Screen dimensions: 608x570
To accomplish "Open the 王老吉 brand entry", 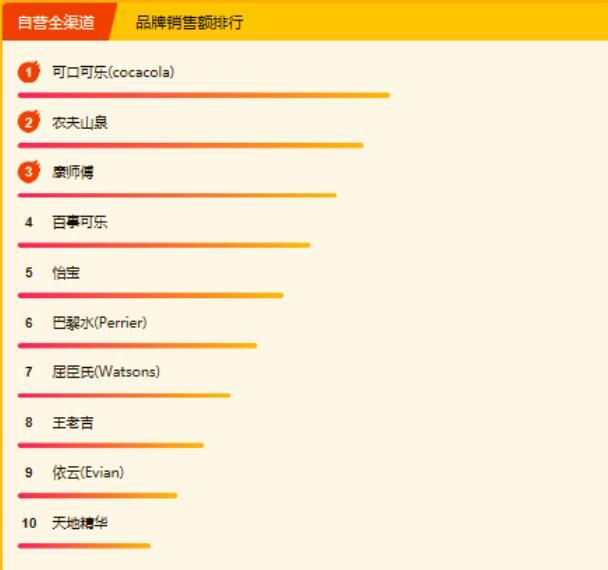I will tap(73, 422).
